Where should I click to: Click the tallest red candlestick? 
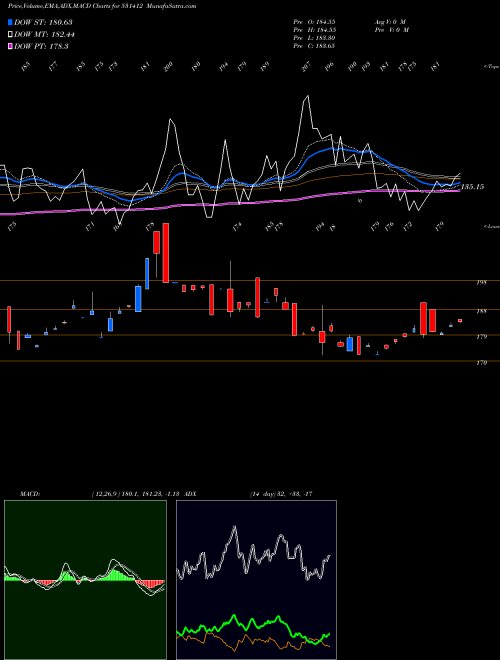166,253
